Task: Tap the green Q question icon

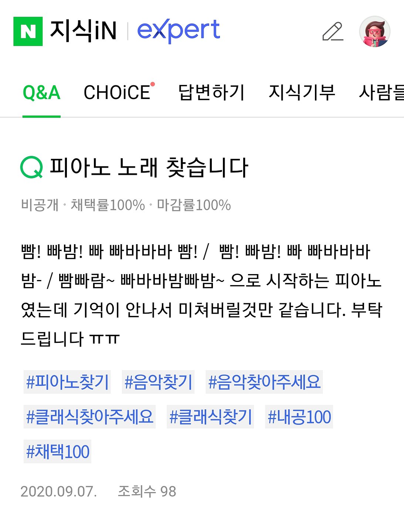Action: pyautogui.click(x=31, y=167)
